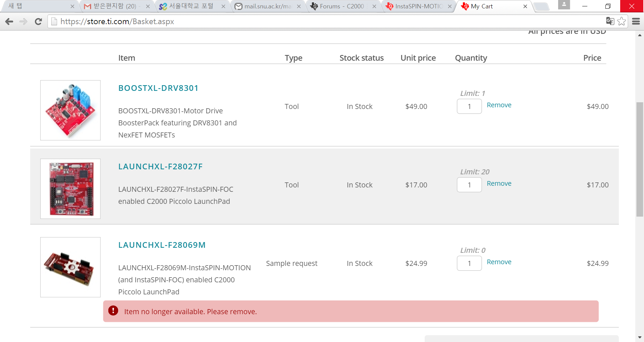Click the LAUNCHXL-F28027F product thumbnail
This screenshot has height=342, width=644.
click(70, 188)
